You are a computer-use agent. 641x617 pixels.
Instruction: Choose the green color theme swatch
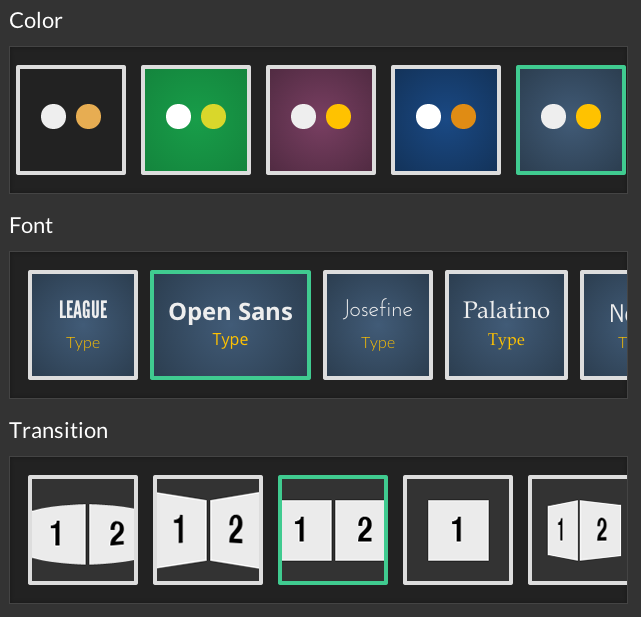point(196,119)
